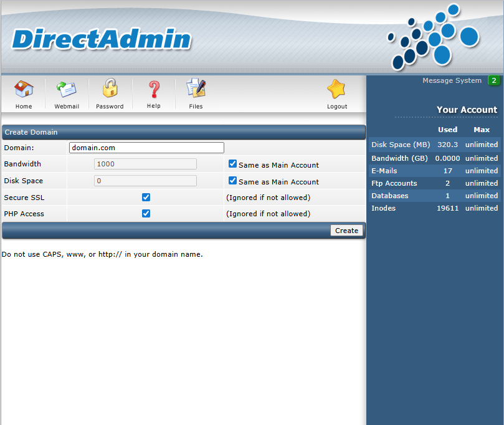Image resolution: width=504 pixels, height=425 pixels.
Task: Click the PHP Access field label
Action: (x=24, y=214)
